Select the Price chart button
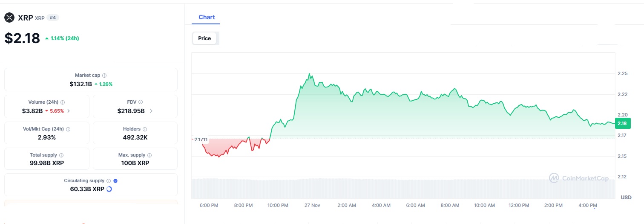 (204, 38)
